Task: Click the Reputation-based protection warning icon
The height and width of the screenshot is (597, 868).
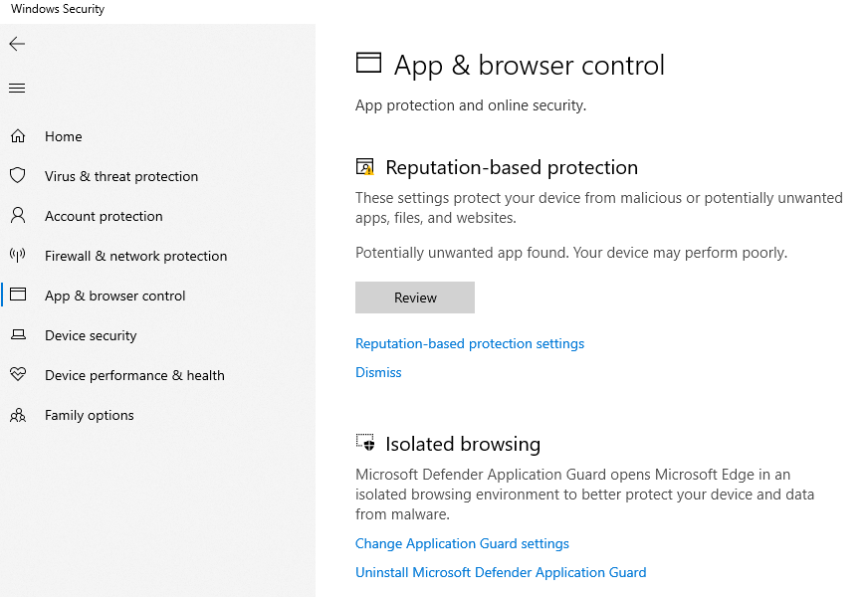Action: [364, 166]
